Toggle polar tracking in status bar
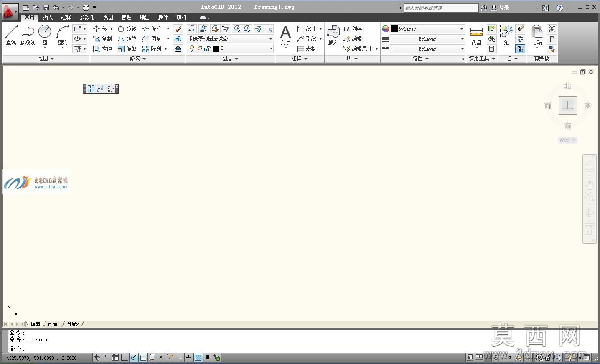 [134, 357]
